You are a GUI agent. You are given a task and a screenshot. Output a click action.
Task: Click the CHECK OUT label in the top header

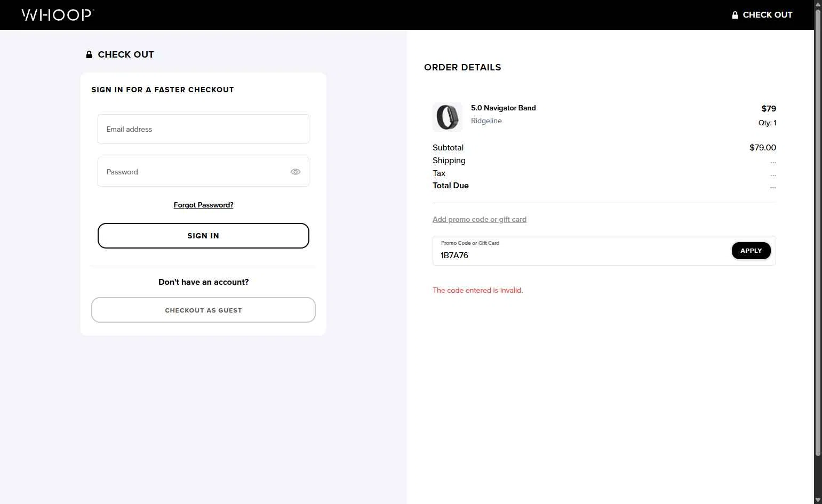click(x=768, y=15)
